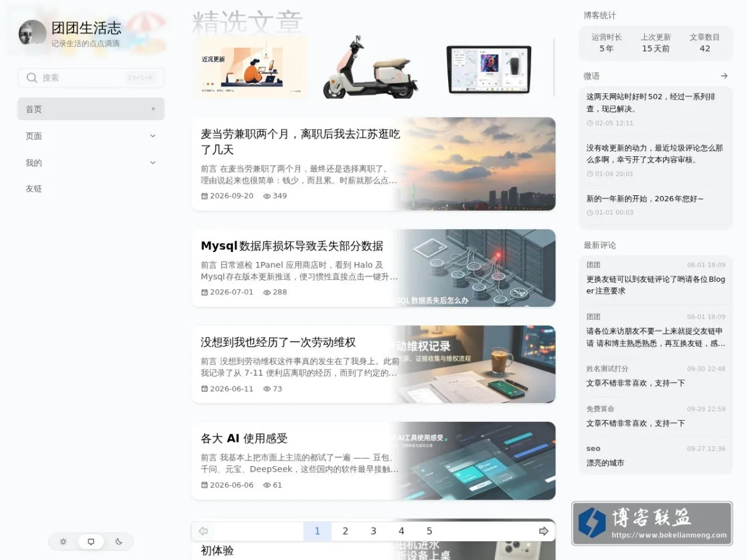Viewport: 747px width, 560px height.
Task: Expand the 我的 sidebar menu
Action: [91, 162]
